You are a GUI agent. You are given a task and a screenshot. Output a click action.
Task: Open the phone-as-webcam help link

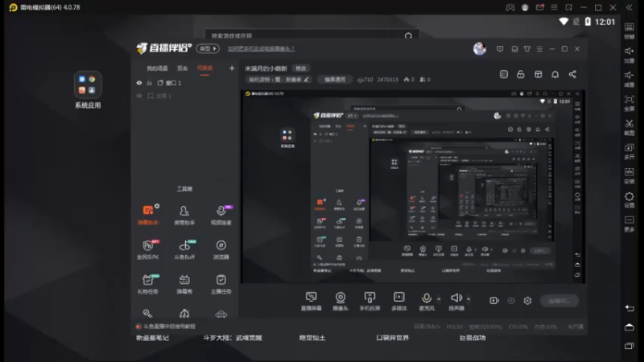[x=261, y=48]
